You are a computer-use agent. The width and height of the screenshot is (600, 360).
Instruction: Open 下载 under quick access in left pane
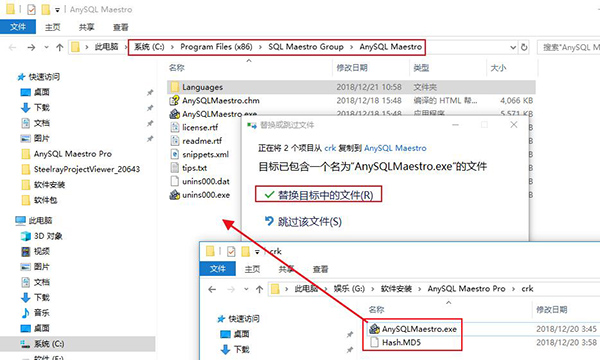[35, 108]
